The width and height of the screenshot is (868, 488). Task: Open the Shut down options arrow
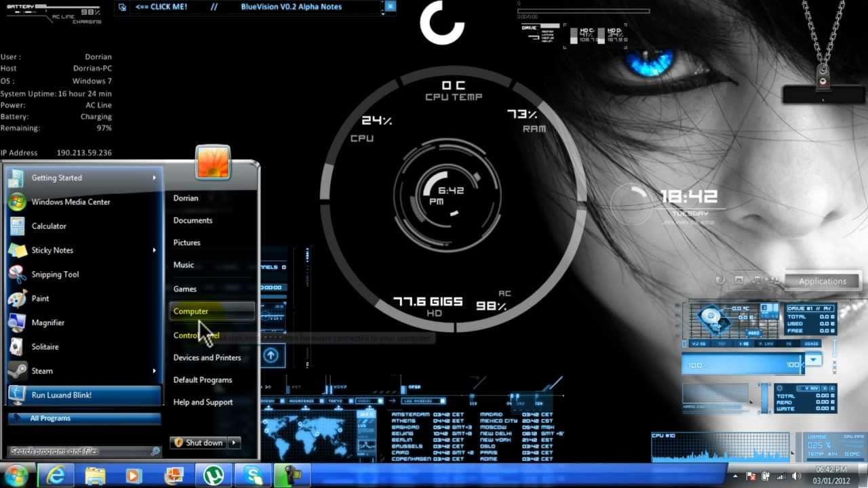click(233, 443)
